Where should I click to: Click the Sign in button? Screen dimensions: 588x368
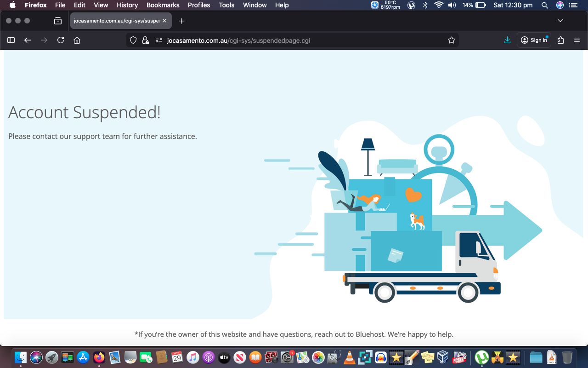pos(534,40)
